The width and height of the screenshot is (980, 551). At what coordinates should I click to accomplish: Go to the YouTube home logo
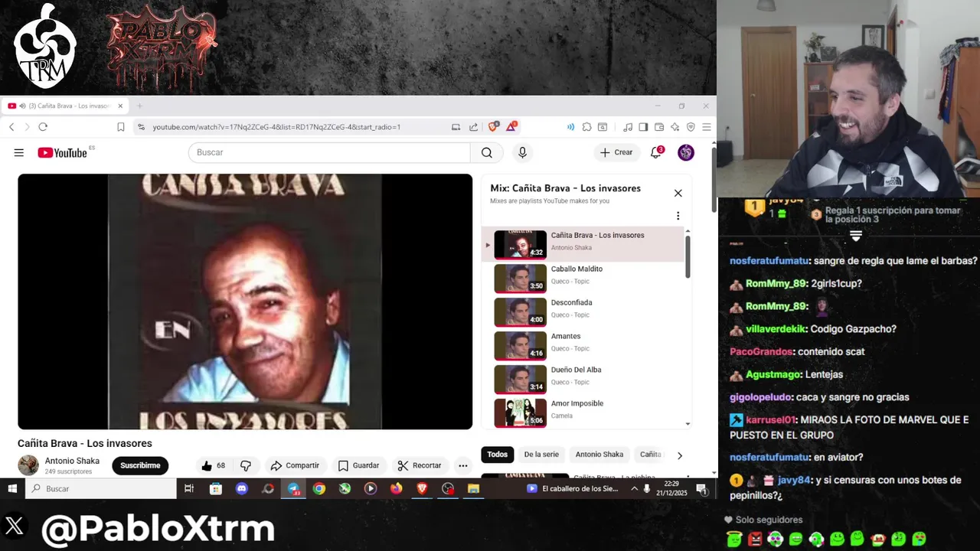63,152
